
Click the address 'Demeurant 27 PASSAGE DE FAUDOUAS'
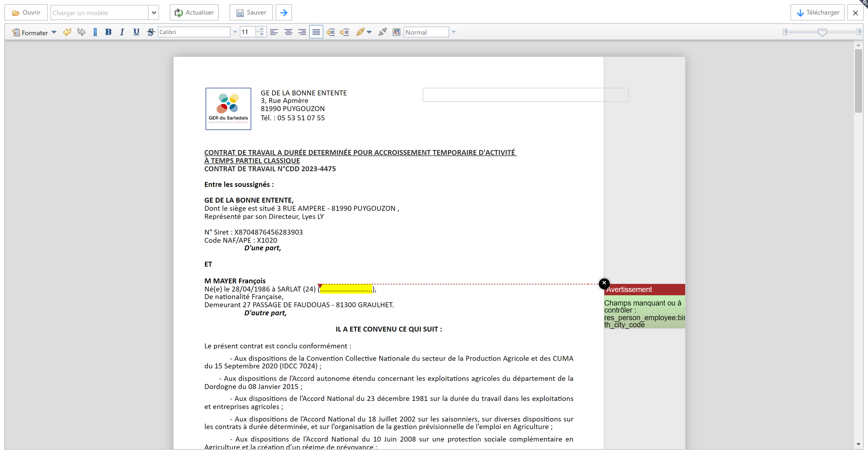coord(267,305)
